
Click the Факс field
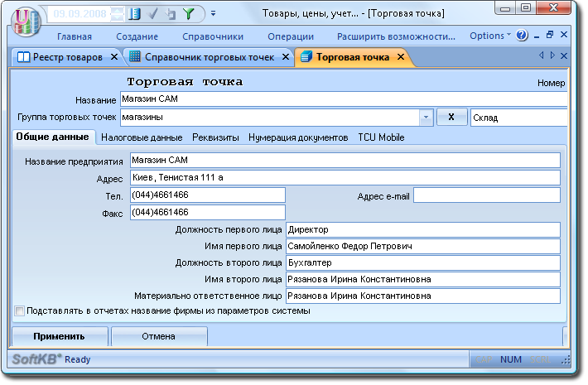point(208,212)
